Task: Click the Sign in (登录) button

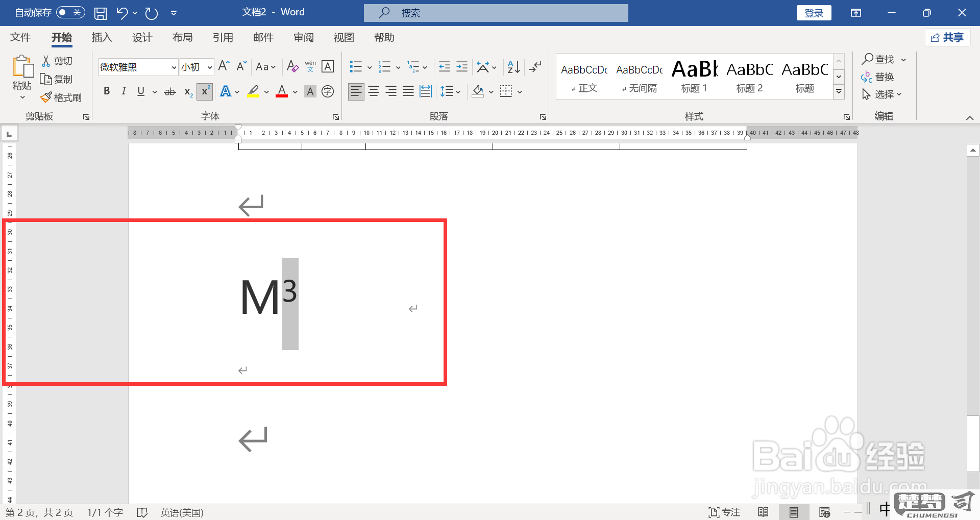Action: tap(814, 13)
